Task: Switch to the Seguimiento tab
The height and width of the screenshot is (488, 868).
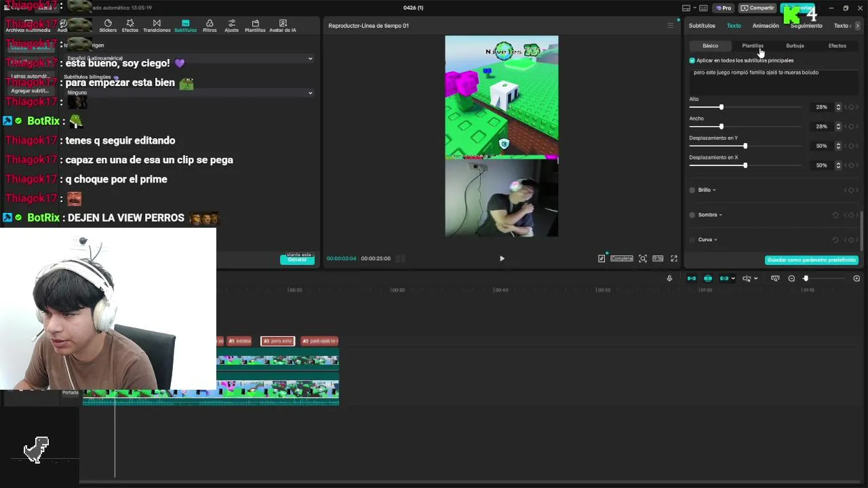Action: [x=806, y=26]
